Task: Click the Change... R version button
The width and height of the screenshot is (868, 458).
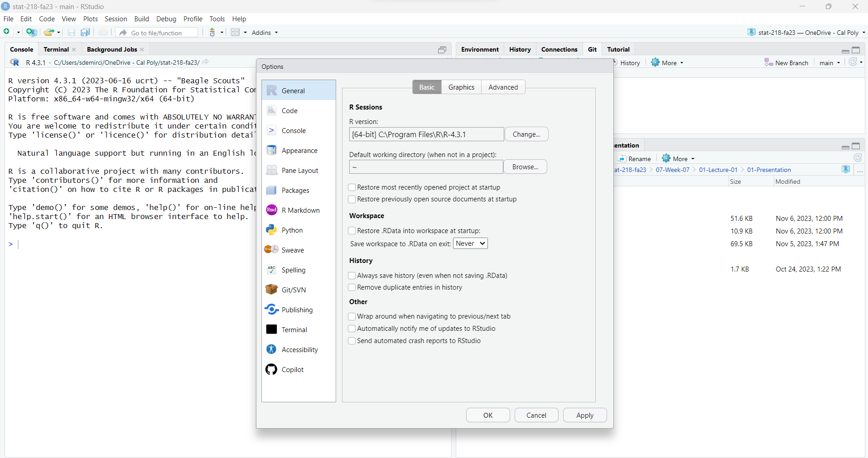Action: (526, 134)
